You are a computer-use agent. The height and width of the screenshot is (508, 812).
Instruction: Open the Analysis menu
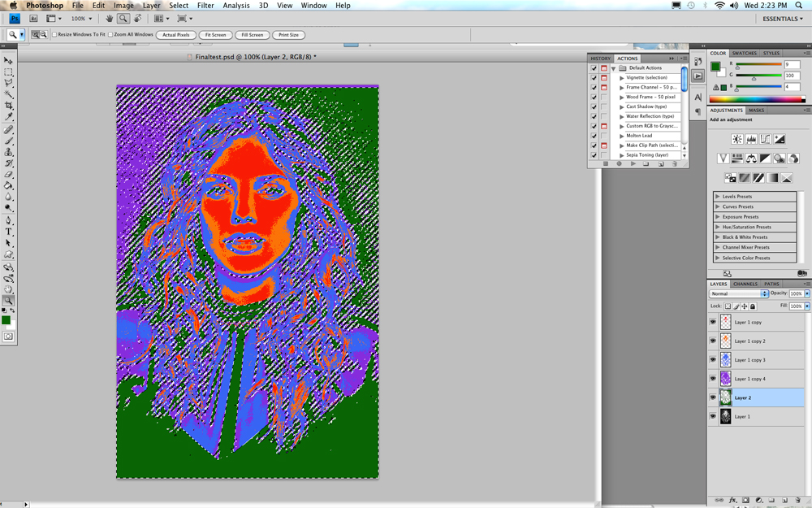pyautogui.click(x=236, y=5)
